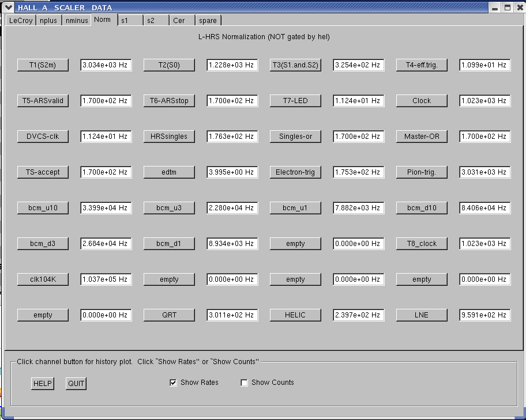This screenshot has width=526, height=420.
Task: Click the QRT value 3.011e+02 Hz
Action: (x=232, y=315)
